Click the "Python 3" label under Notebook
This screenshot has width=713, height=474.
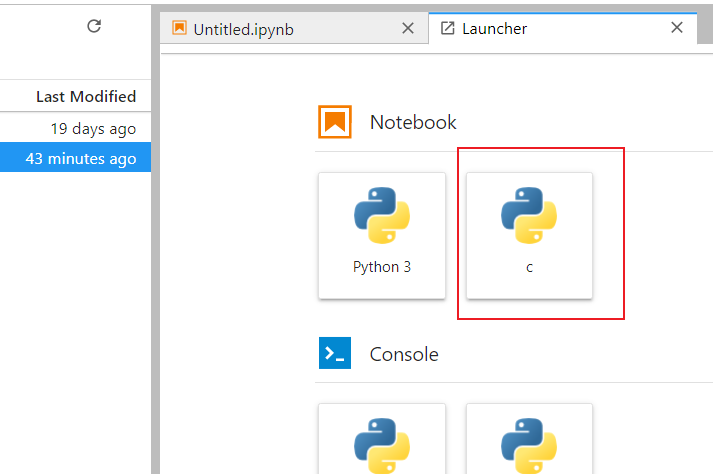[382, 267]
